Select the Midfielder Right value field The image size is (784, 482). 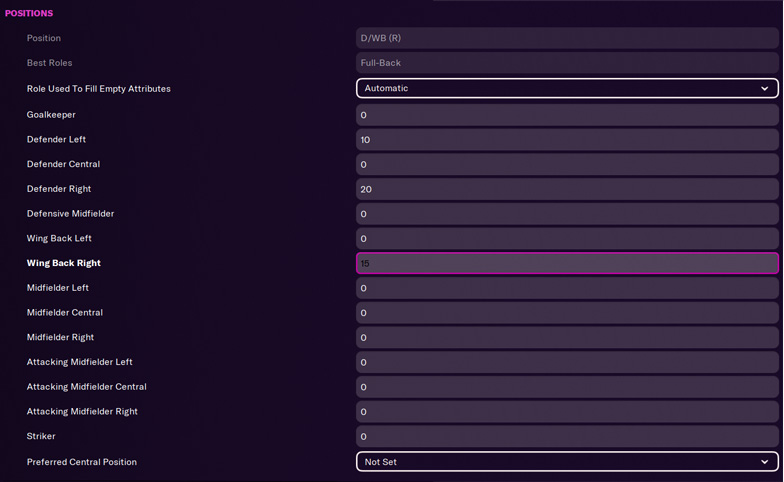[567, 338]
